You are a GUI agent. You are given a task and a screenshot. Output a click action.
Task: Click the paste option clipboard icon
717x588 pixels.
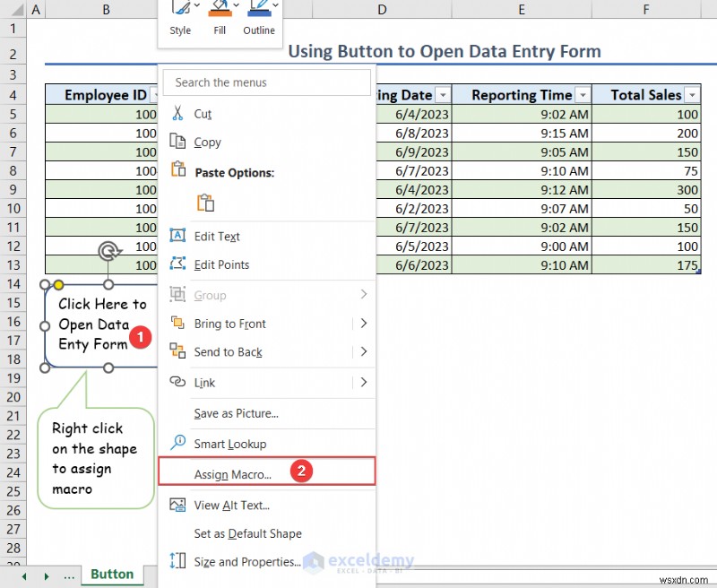(x=205, y=203)
